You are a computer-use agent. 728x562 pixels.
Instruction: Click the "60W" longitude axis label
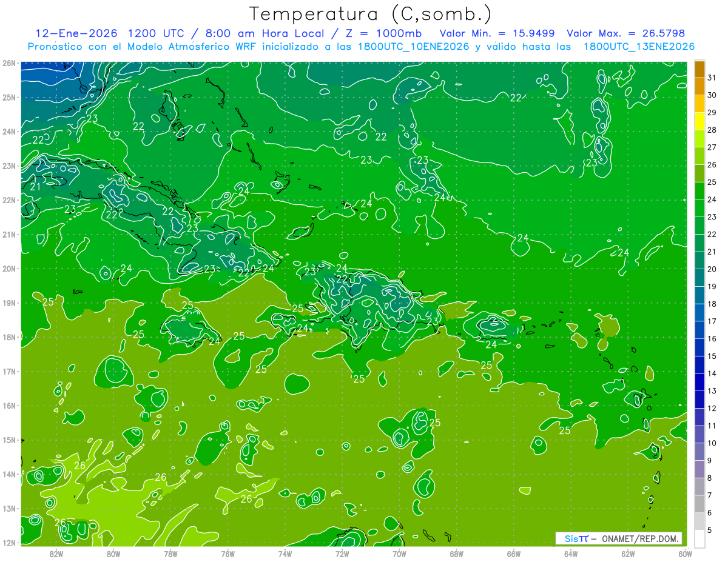[x=685, y=554]
